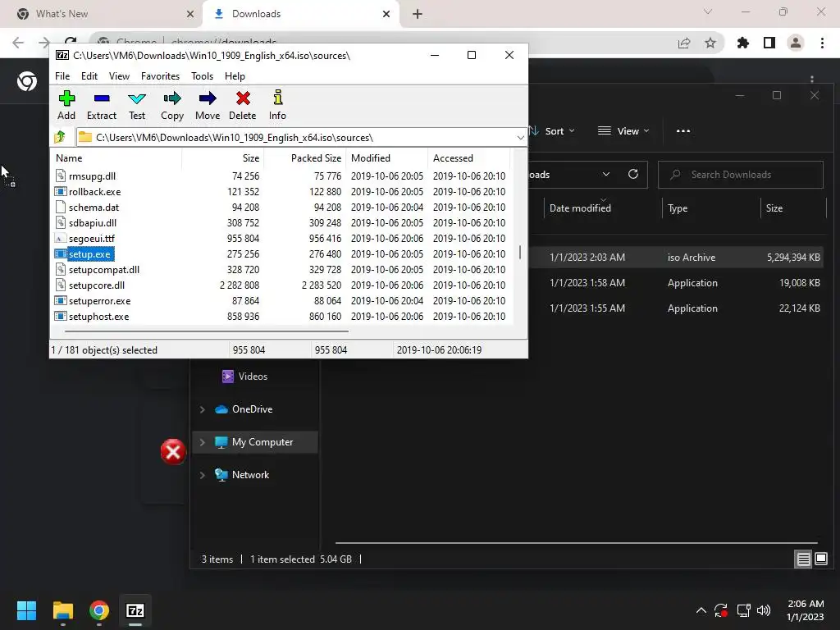Viewport: 840px width, 630px height.
Task: Select the setupcore.dll file row
Action: point(281,285)
